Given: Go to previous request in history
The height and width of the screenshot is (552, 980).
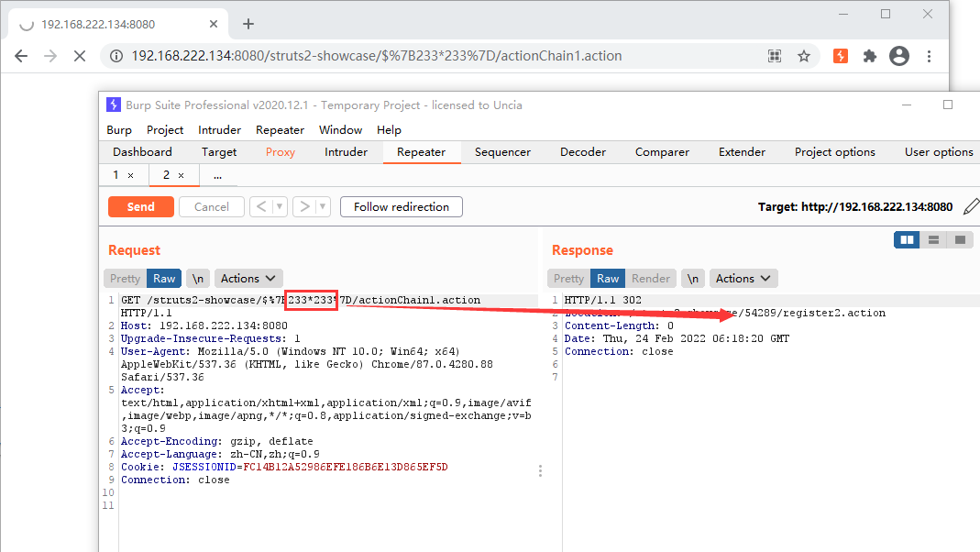Looking at the screenshot, I should (x=261, y=206).
